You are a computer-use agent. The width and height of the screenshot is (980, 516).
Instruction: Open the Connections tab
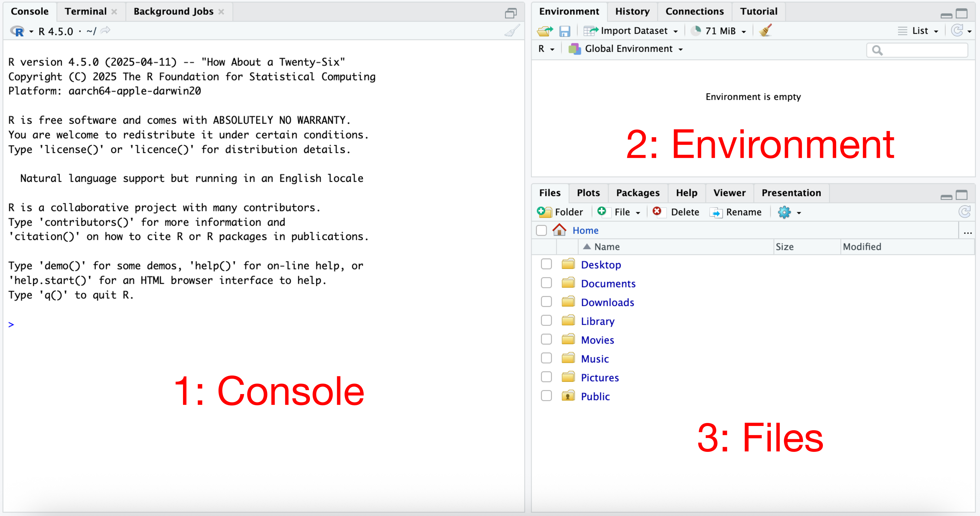coord(695,11)
